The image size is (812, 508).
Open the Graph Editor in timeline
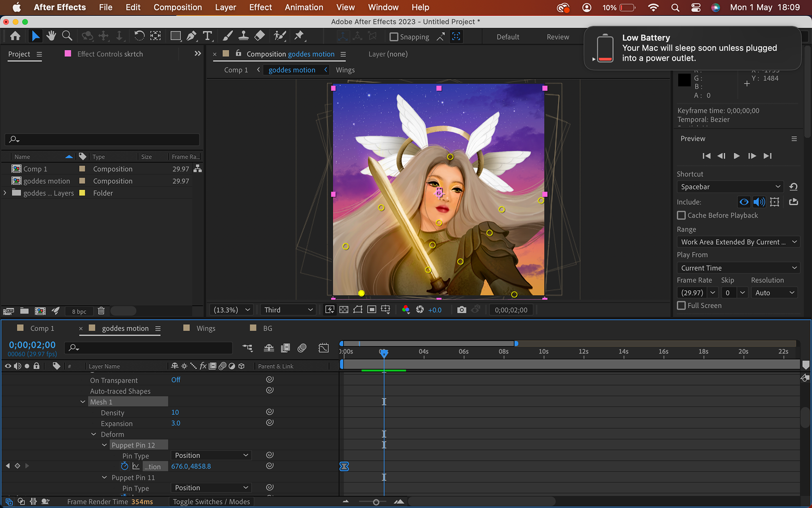point(324,348)
